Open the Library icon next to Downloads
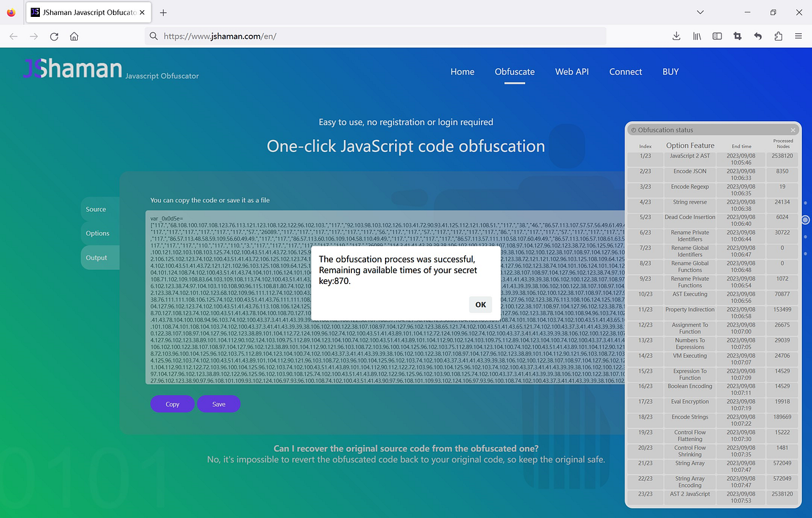 pyautogui.click(x=696, y=36)
